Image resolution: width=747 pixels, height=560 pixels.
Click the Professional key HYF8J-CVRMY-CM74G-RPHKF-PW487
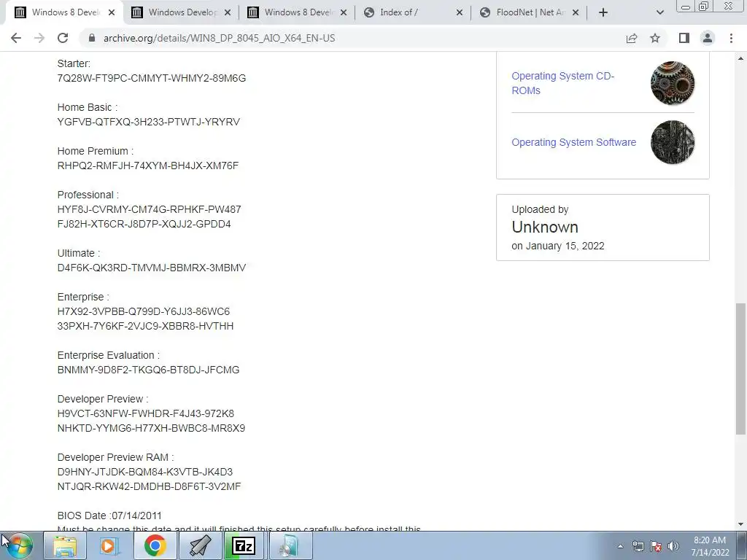click(x=149, y=209)
